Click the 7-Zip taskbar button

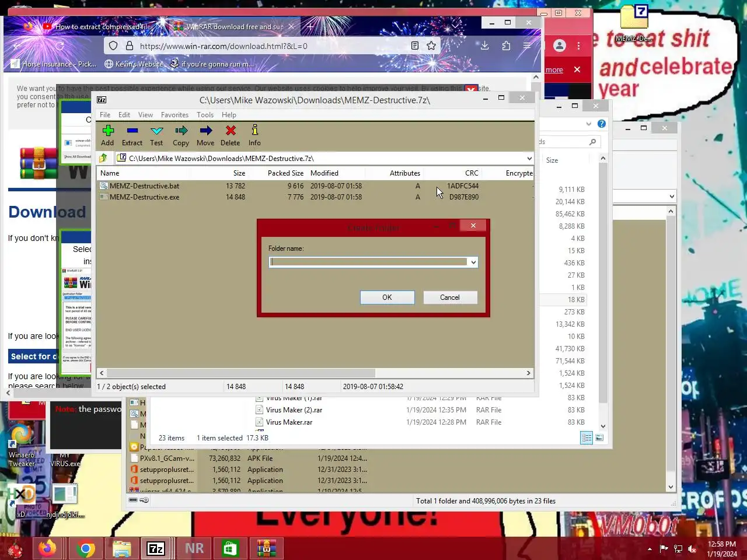[x=156, y=548]
